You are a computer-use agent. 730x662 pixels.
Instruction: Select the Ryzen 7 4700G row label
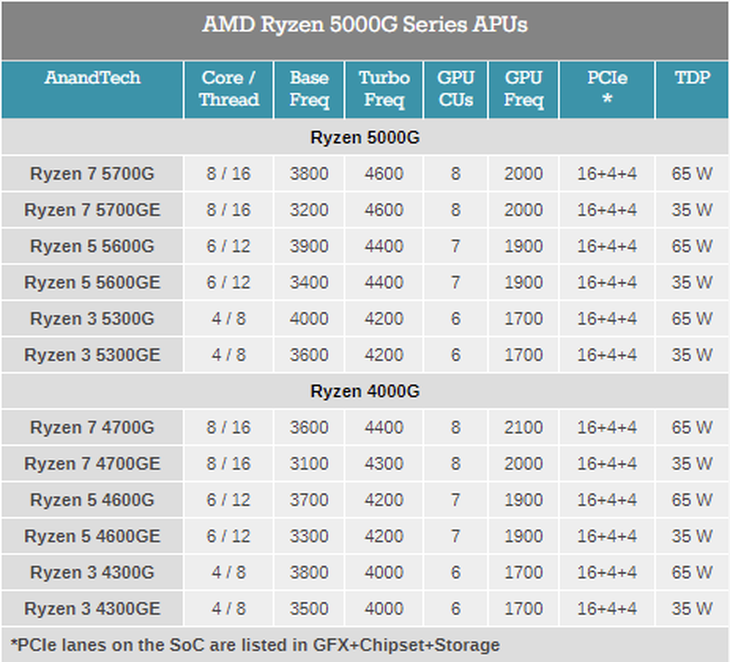[x=92, y=427]
